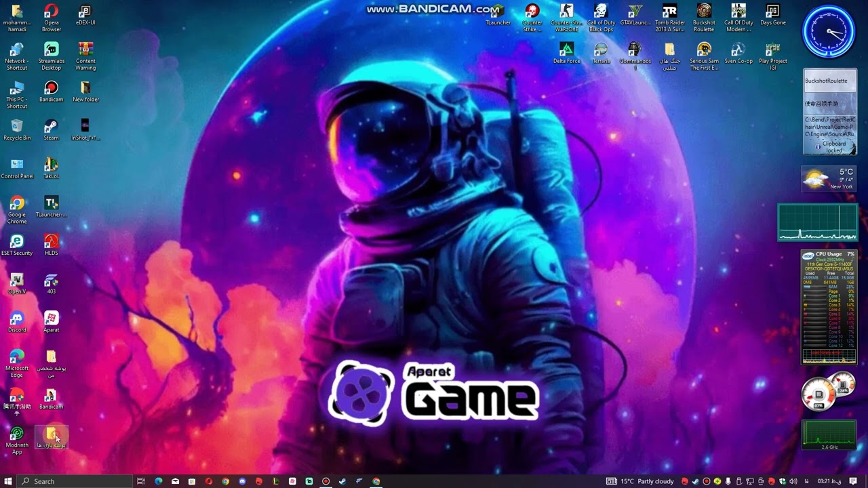
Task: Select the New folder desktop icon
Action: tap(85, 91)
